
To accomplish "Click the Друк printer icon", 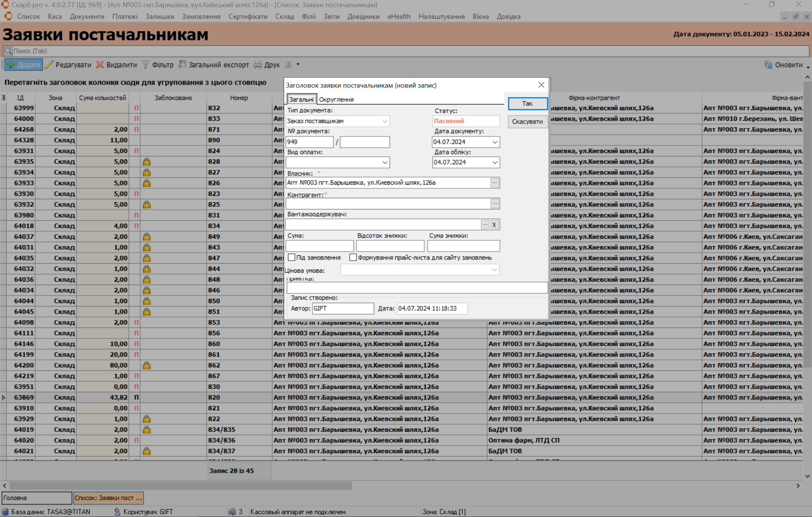I will (258, 65).
